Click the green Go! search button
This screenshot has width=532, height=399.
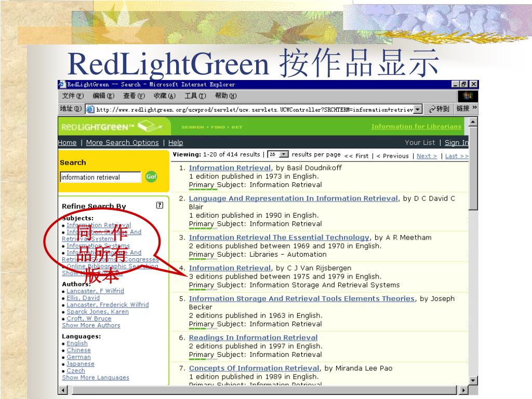tap(151, 177)
